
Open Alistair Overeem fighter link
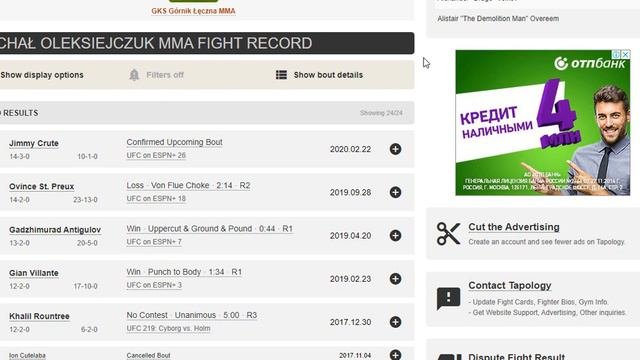pyautogui.click(x=498, y=19)
